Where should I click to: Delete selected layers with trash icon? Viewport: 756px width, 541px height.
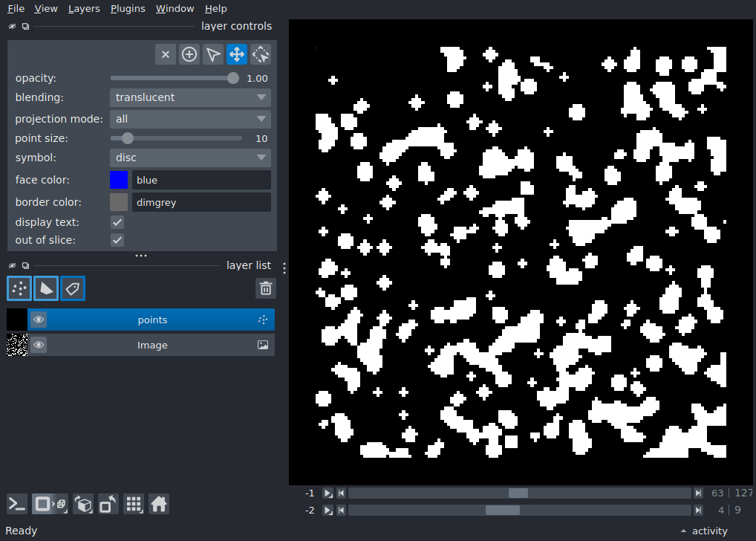point(266,288)
